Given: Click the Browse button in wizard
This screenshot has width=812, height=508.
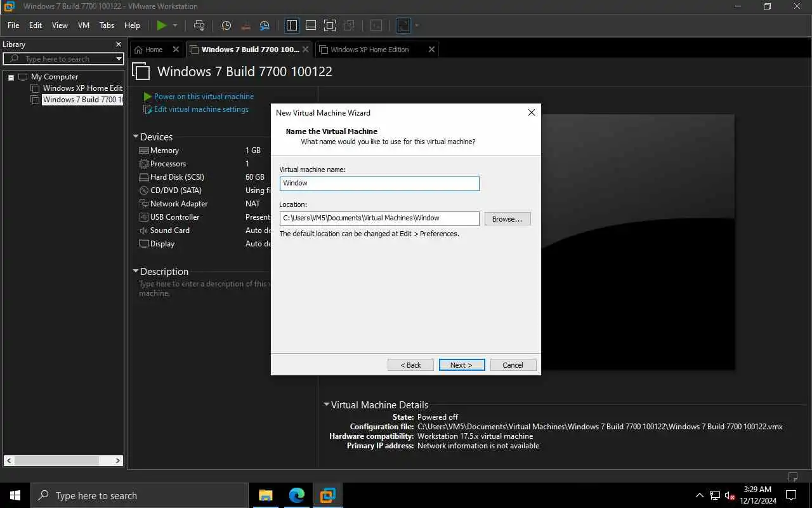Looking at the screenshot, I should [x=507, y=218].
